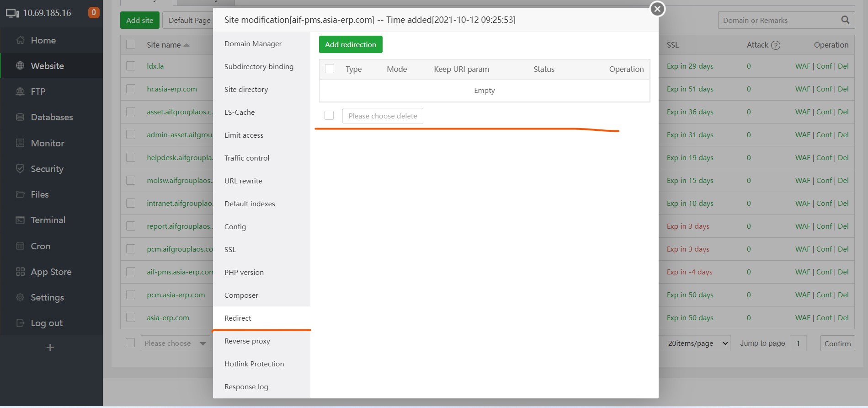This screenshot has width=868, height=408.
Task: Click the plus icon below Log out
Action: (x=50, y=348)
